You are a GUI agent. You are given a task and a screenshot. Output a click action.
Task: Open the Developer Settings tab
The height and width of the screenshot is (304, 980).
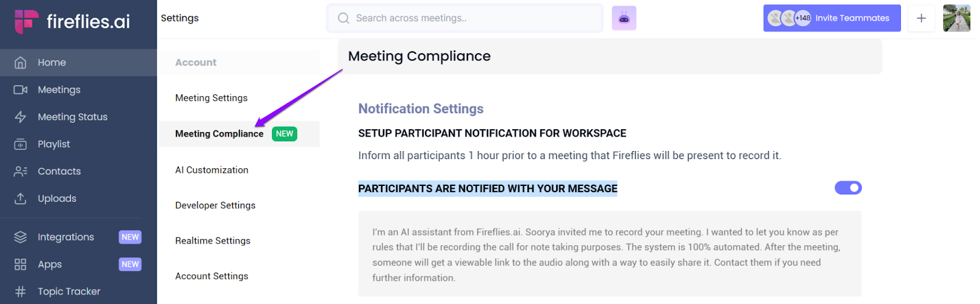(215, 206)
